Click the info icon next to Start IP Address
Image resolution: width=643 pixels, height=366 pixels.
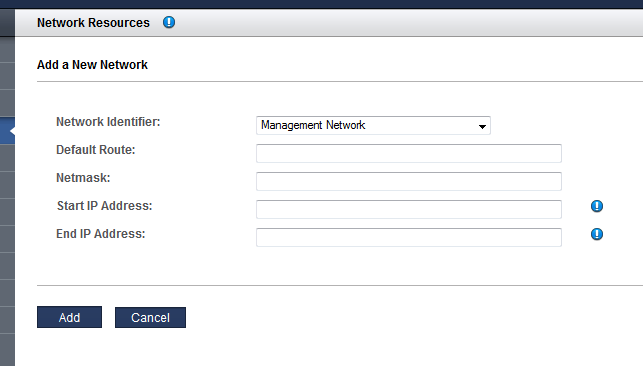[597, 206]
